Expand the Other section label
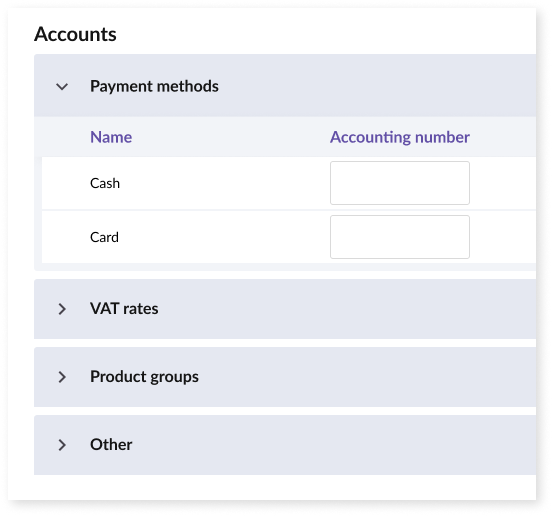This screenshot has width=552, height=516. [111, 445]
